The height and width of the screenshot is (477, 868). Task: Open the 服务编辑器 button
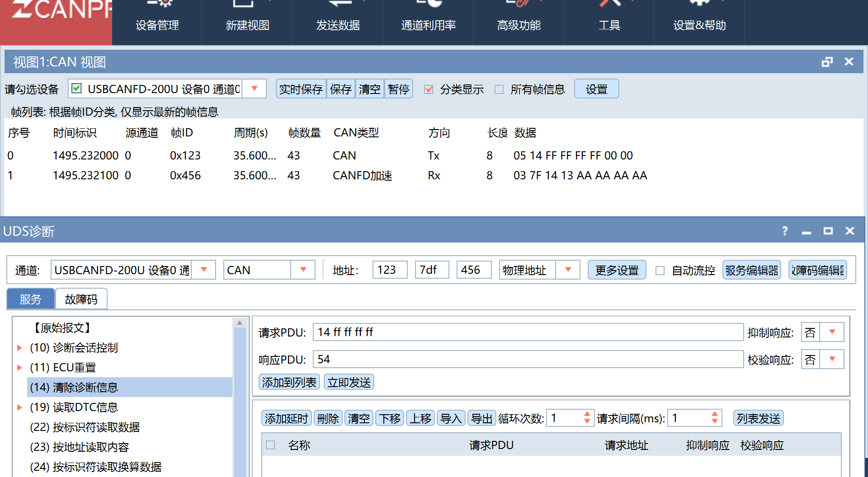(x=752, y=270)
